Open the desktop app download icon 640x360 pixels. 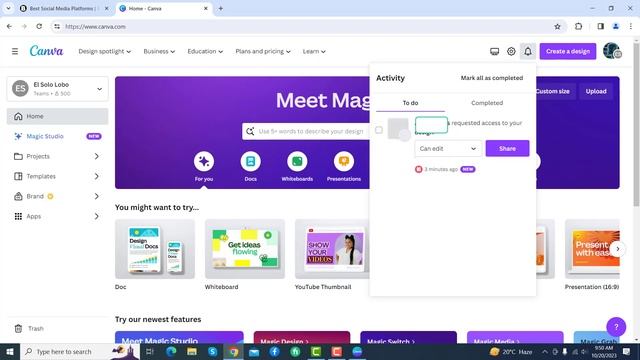pyautogui.click(x=494, y=51)
